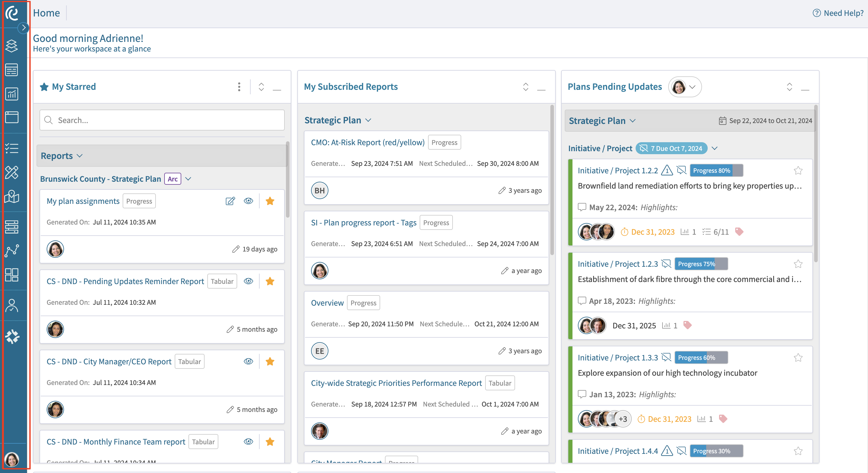
Task: Open the Home breadcrumb
Action: click(46, 13)
